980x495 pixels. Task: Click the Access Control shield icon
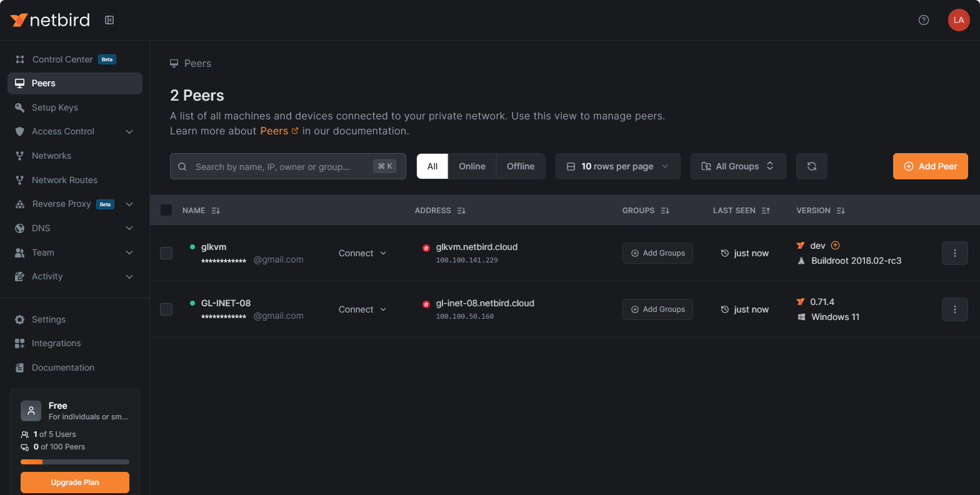[19, 131]
